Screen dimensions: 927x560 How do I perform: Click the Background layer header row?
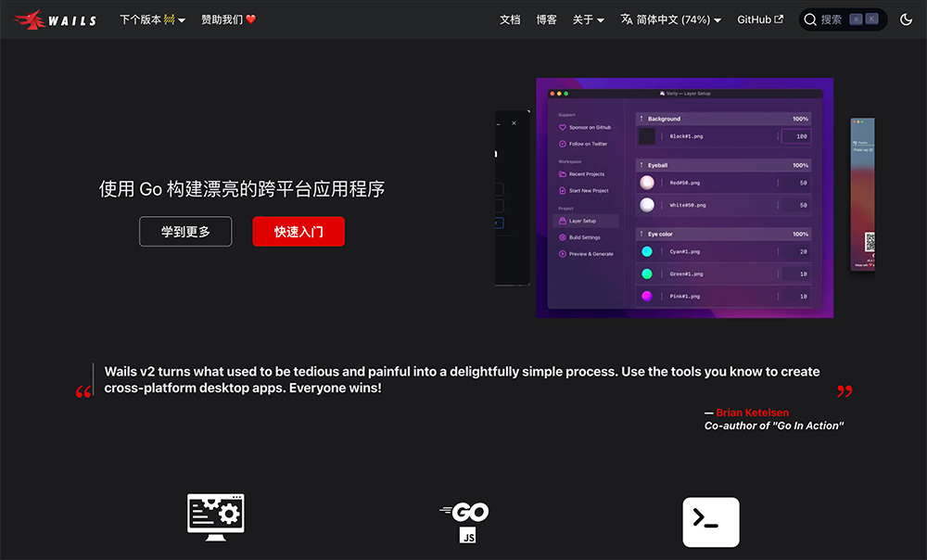coord(724,119)
